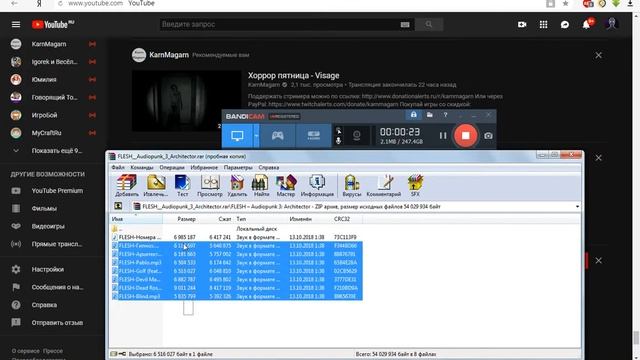Viewport: 640px width, 360px height.
Task: Click the YouTube logo
Action: [53, 24]
